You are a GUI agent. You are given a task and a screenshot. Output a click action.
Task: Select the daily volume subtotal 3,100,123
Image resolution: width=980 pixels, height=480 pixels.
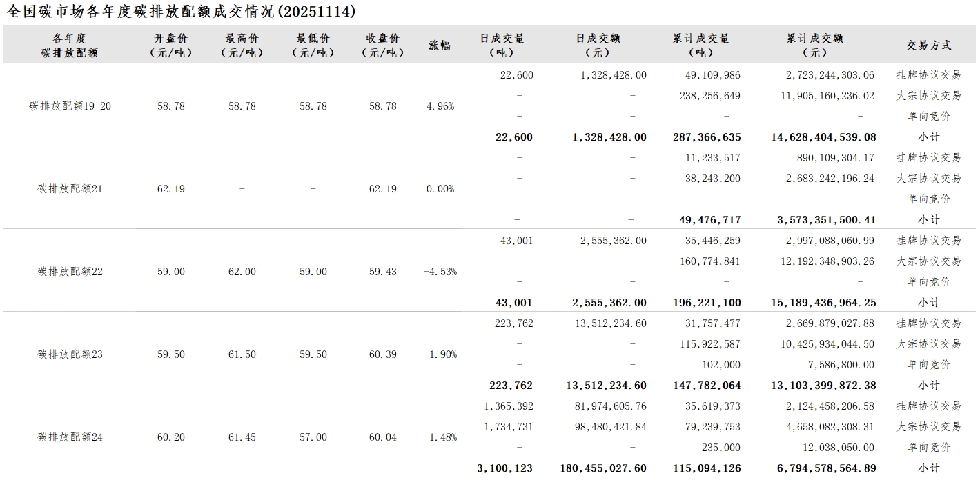[504, 468]
